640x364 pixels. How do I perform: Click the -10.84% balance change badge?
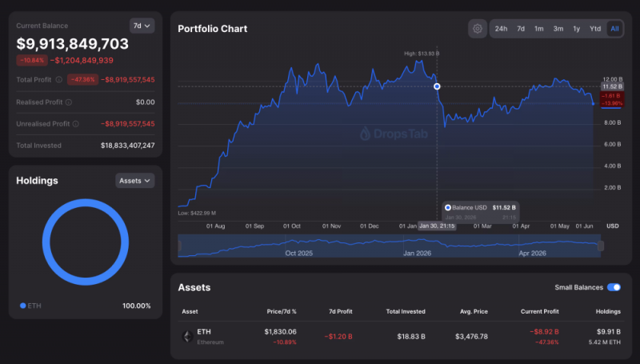(x=32, y=60)
